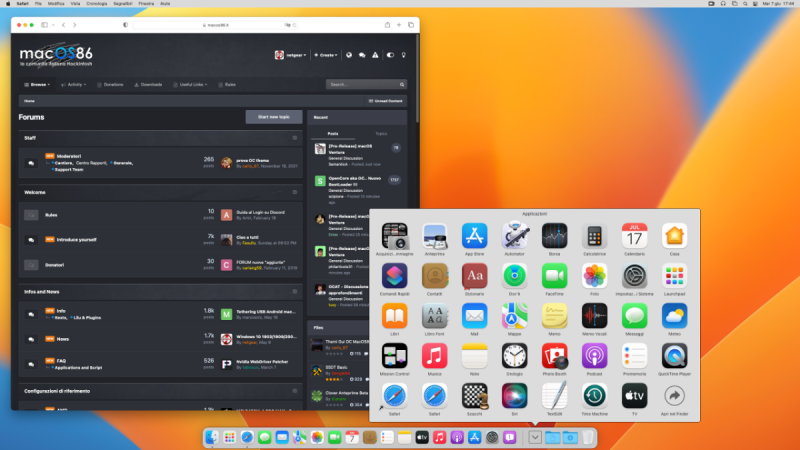Open the Introduce yourself forum
Viewport: 800px width, 450px height.
coord(77,239)
